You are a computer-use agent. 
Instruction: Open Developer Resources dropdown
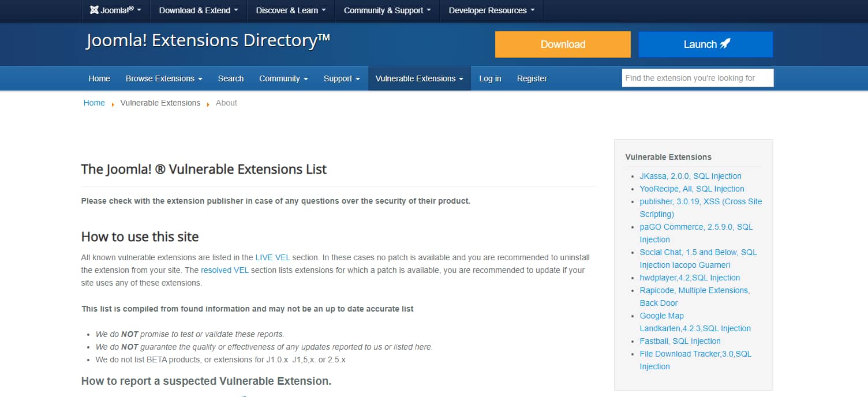tap(492, 10)
